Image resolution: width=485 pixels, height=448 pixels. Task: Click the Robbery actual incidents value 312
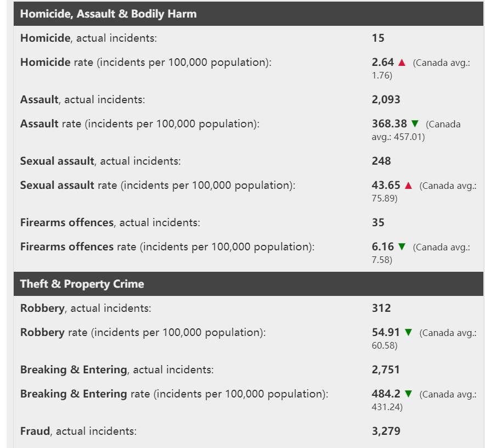tap(381, 308)
